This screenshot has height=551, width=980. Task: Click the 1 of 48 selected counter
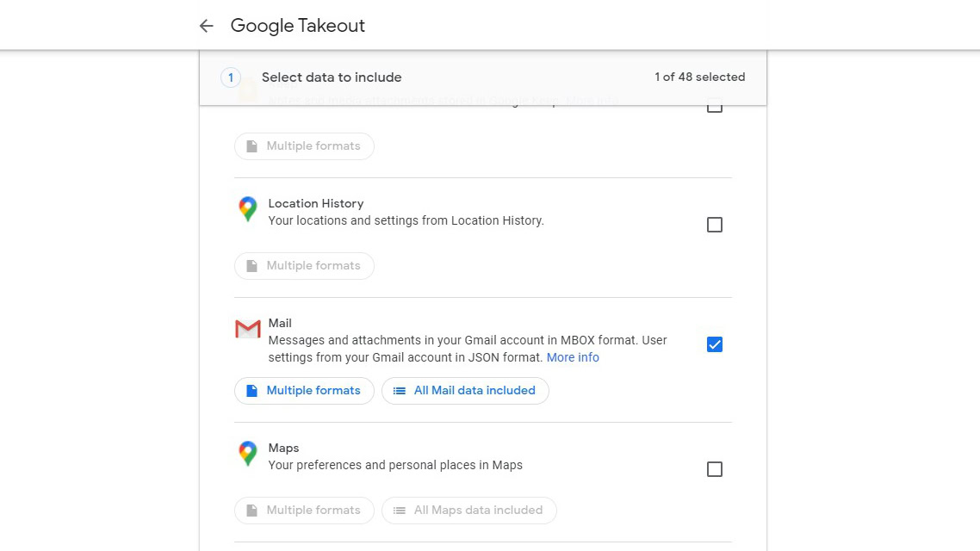click(699, 77)
